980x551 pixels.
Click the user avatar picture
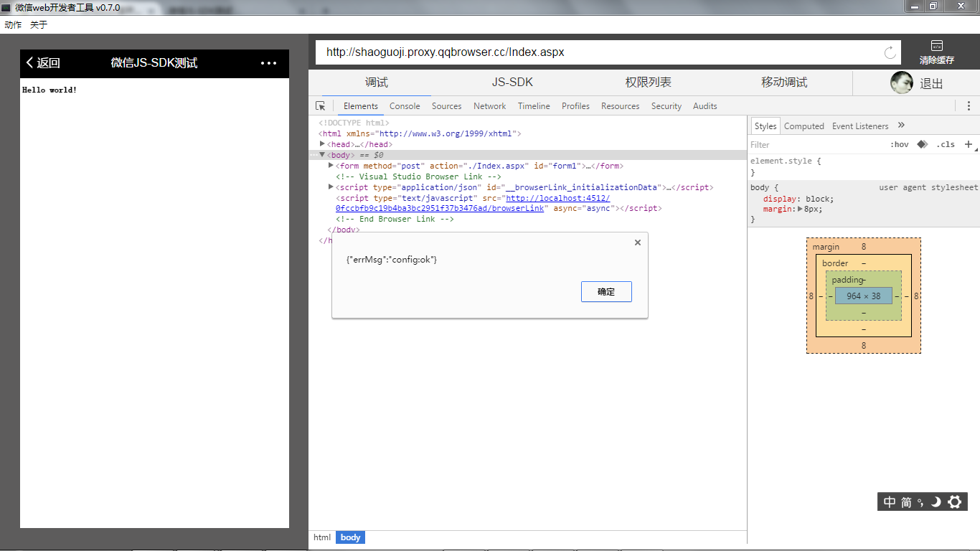pos(902,83)
